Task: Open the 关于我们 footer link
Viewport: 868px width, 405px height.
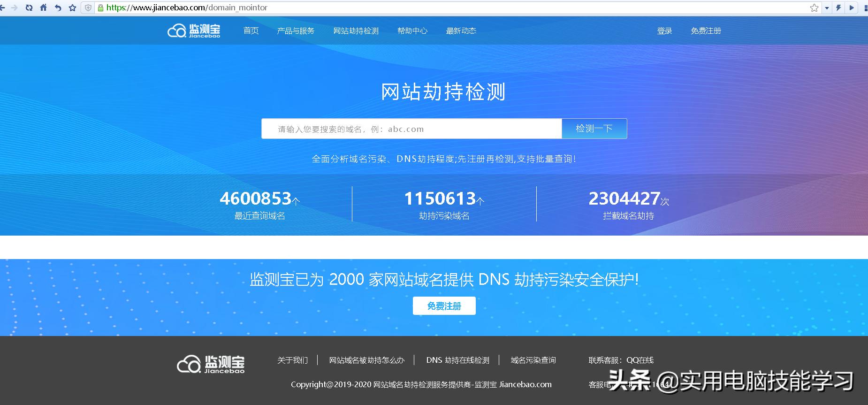Action: (292, 360)
